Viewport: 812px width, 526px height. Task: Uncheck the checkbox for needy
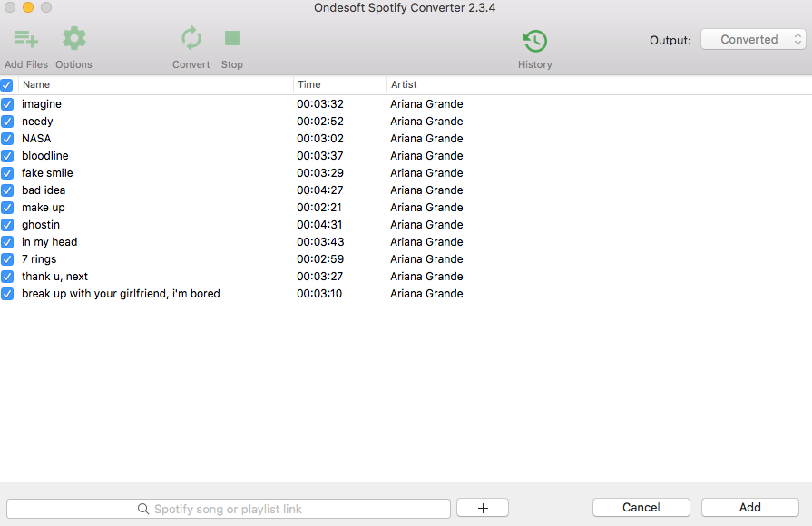click(7, 122)
